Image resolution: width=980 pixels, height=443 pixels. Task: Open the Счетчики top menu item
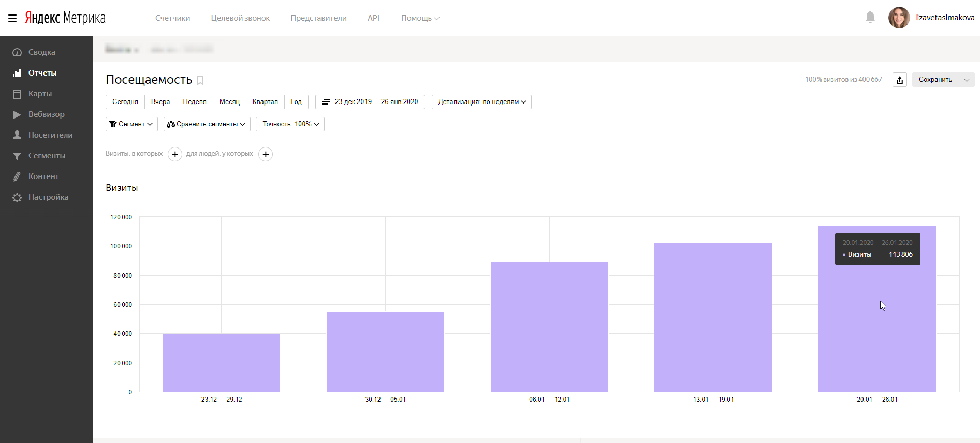173,18
